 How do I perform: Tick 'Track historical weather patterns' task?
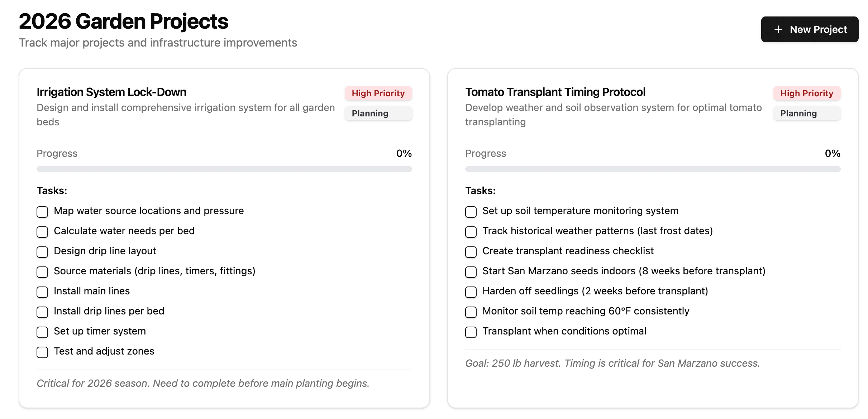tap(471, 232)
